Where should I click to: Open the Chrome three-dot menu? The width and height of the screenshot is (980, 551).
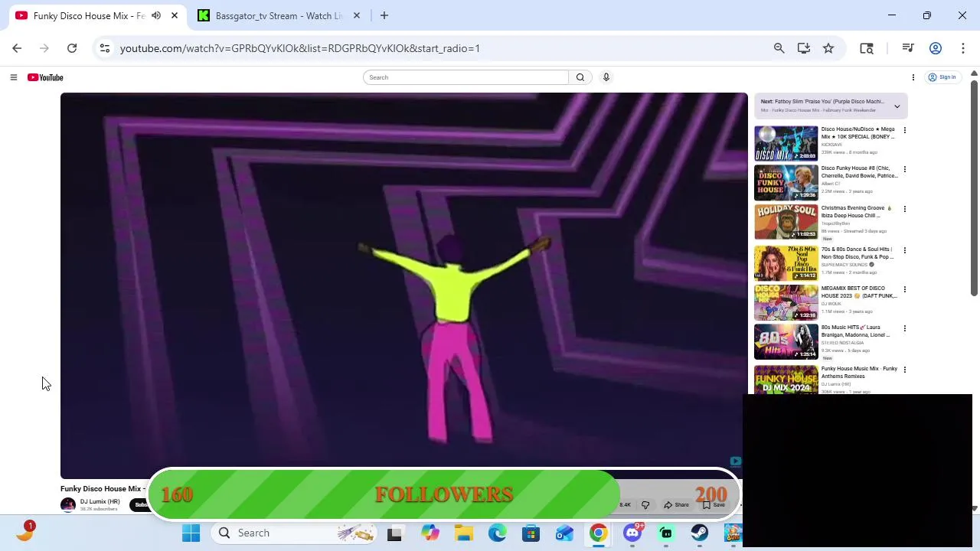(962, 48)
